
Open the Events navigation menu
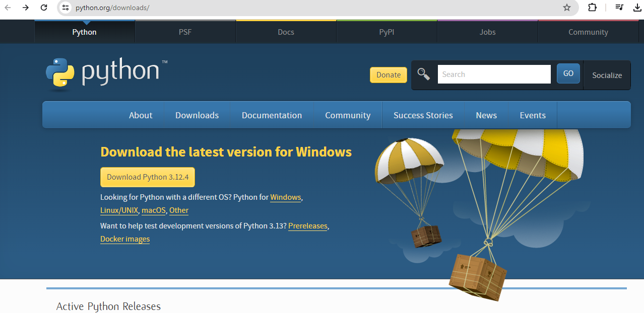tap(533, 115)
